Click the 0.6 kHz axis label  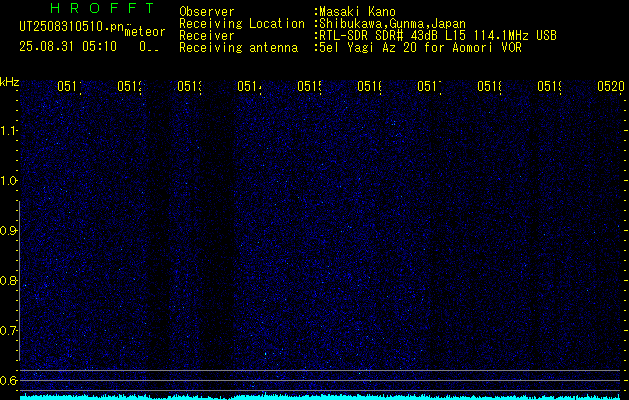click(x=8, y=380)
